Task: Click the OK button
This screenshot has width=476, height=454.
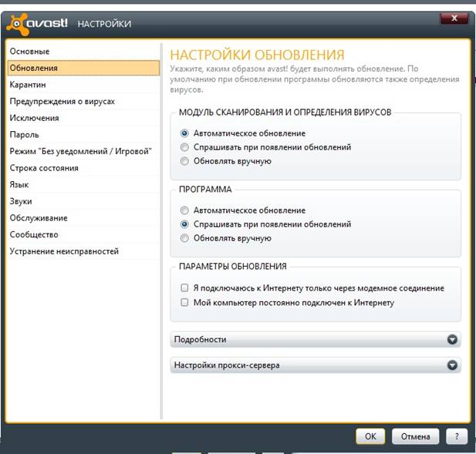Action: (370, 436)
